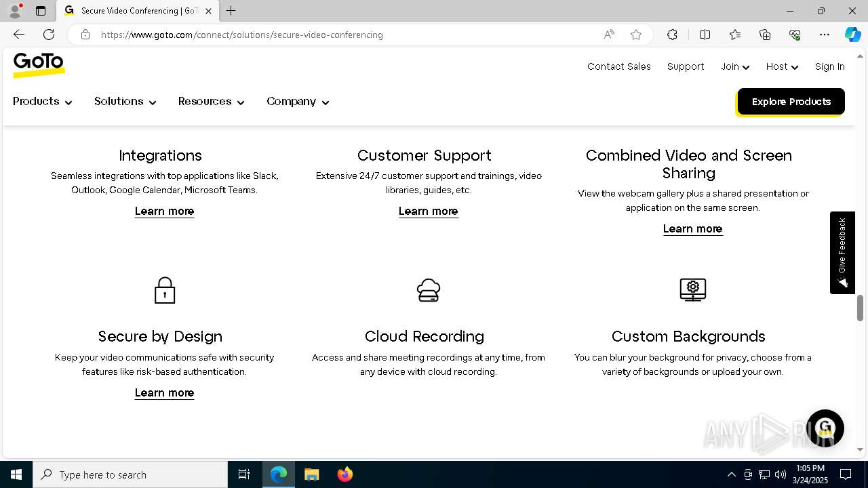This screenshot has width=868, height=488.
Task: Learn more about Customer Support
Action: point(428,211)
